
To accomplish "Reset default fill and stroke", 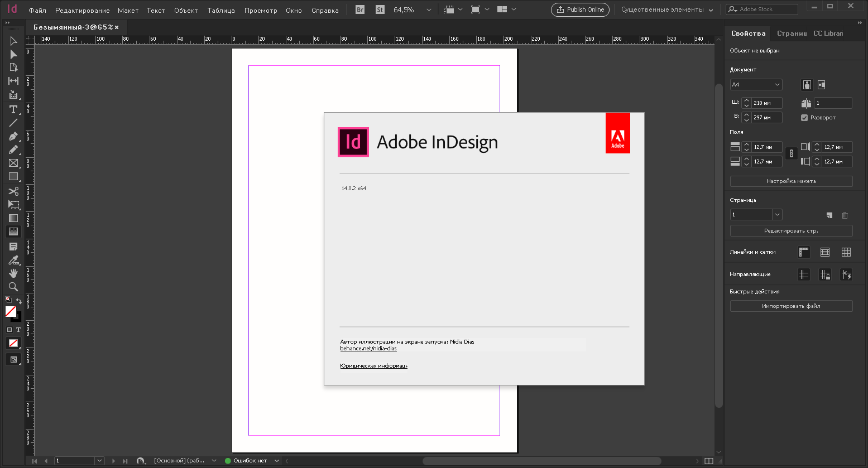I will 8,300.
